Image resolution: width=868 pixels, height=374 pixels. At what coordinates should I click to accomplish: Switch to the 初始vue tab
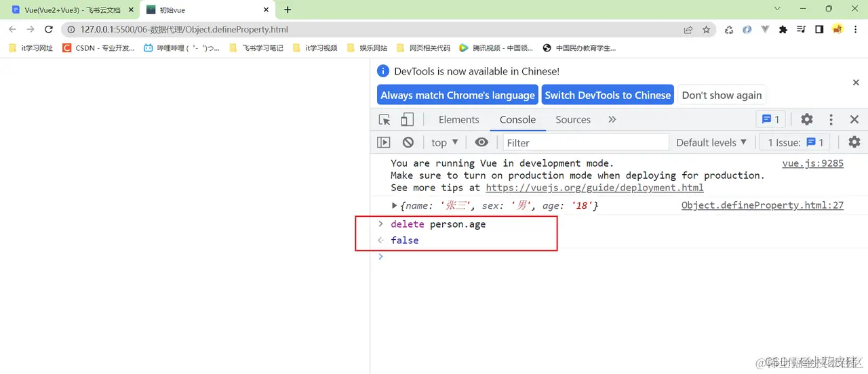[x=207, y=10]
